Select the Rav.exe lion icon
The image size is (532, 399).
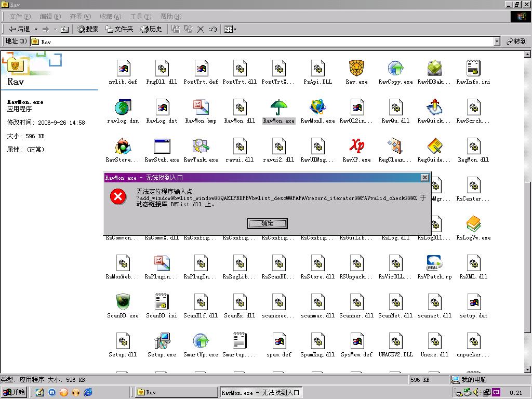click(356, 68)
